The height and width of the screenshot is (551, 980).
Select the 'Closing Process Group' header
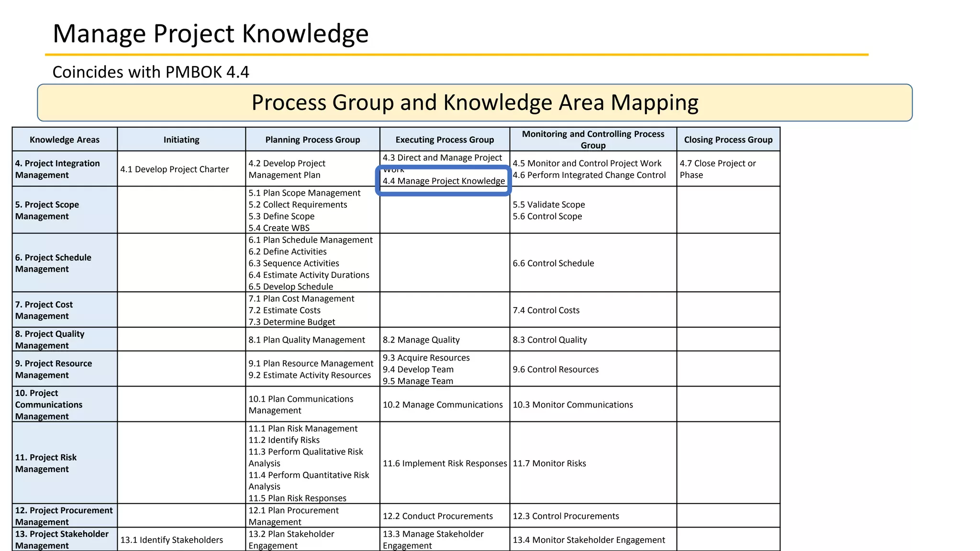click(728, 140)
